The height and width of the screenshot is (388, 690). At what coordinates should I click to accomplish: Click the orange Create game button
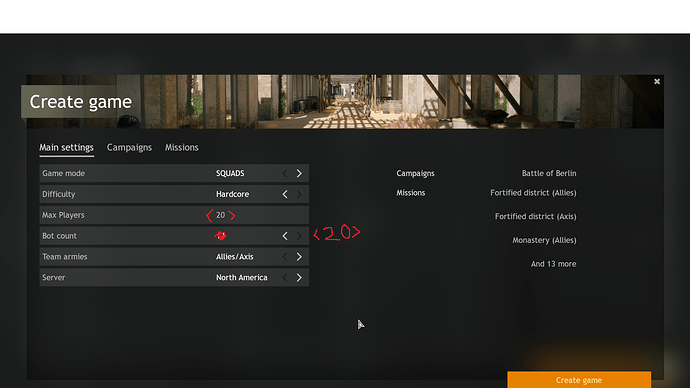579,380
